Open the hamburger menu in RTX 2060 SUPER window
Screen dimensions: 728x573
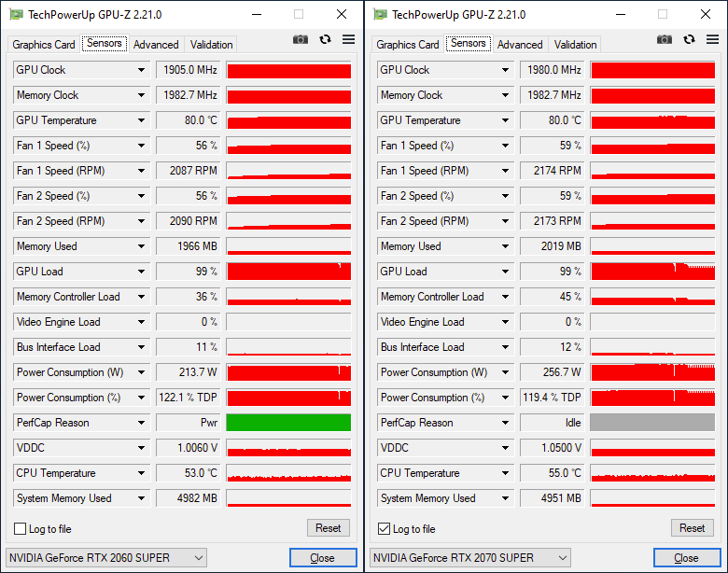[348, 39]
